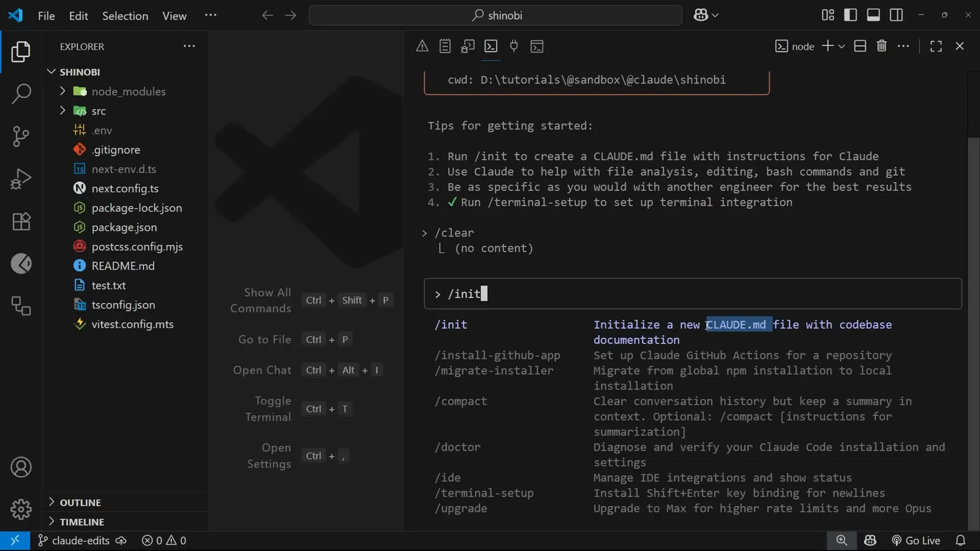Click the shinobi command center search box
This screenshot has height=551, width=980.
pos(495,15)
